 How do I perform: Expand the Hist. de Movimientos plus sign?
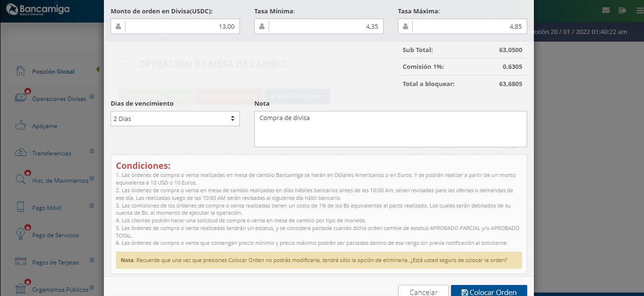[x=91, y=178]
